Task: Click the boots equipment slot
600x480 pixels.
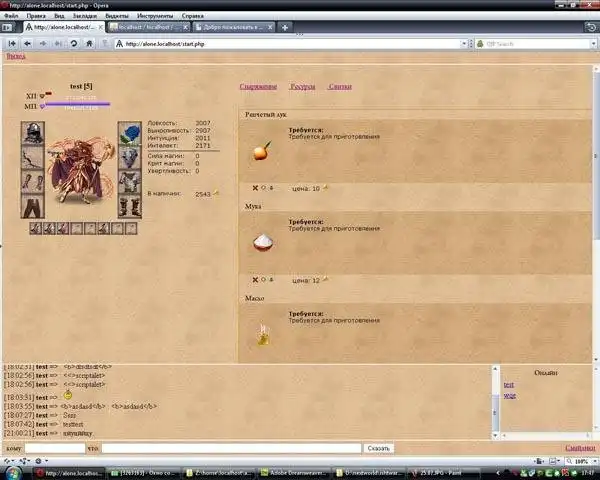Action: point(130,207)
